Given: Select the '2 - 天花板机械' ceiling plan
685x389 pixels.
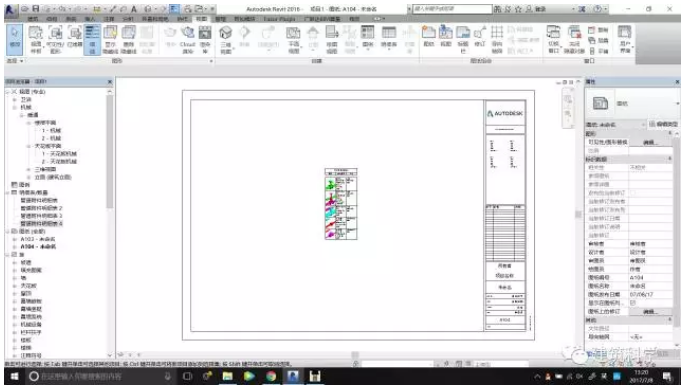Looking at the screenshot, I should tap(59, 162).
